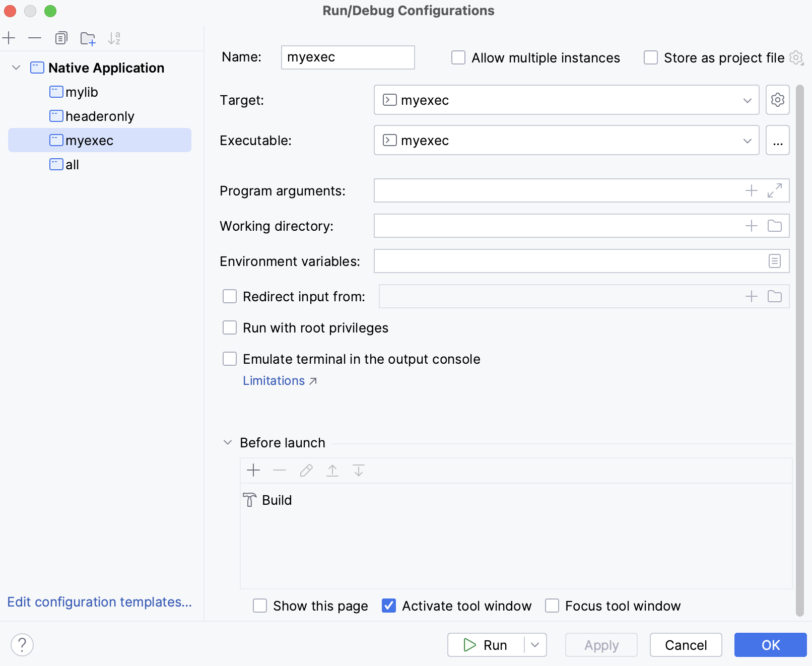Expand Program arguments editor
This screenshot has height=666, width=812.
(774, 190)
